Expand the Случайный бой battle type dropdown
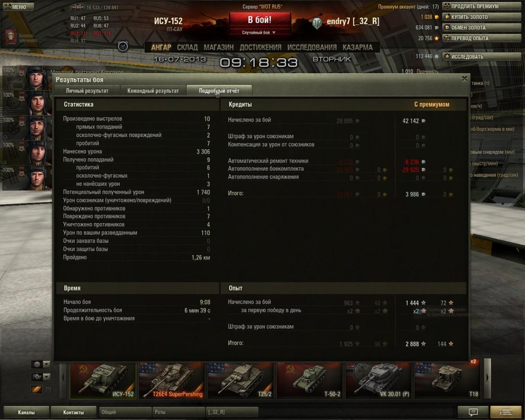 coord(259,32)
